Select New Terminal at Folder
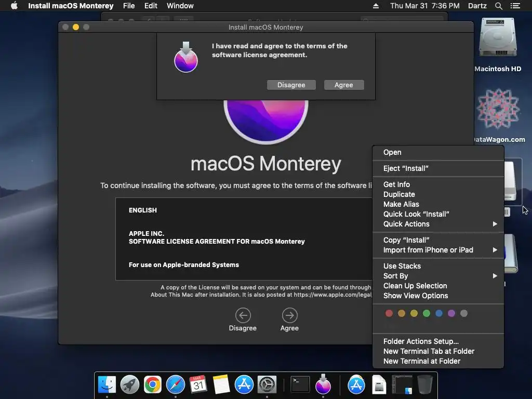This screenshot has width=532, height=399. 438,361
